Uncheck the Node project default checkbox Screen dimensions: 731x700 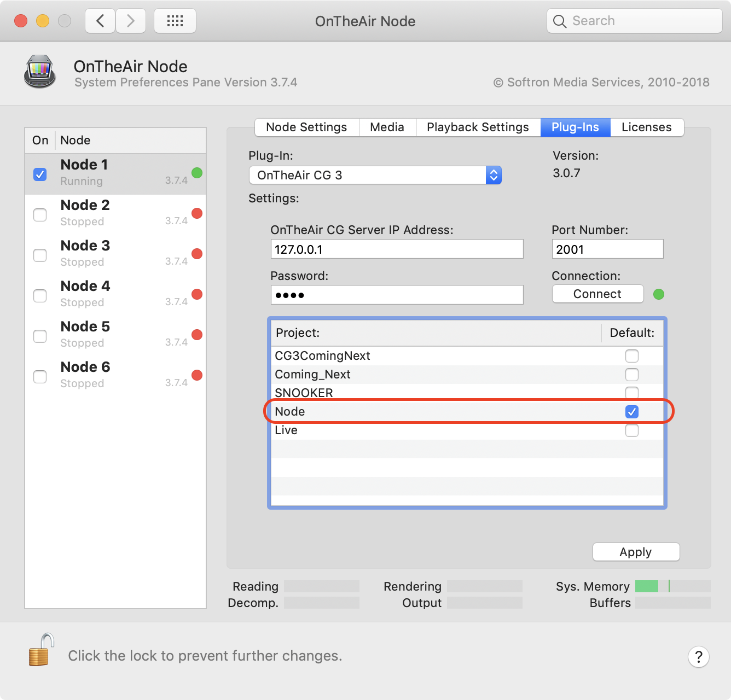(x=632, y=412)
